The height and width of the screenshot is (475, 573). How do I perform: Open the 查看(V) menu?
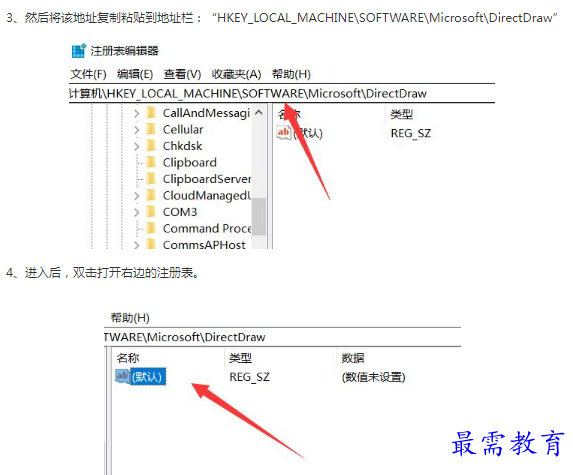182,74
